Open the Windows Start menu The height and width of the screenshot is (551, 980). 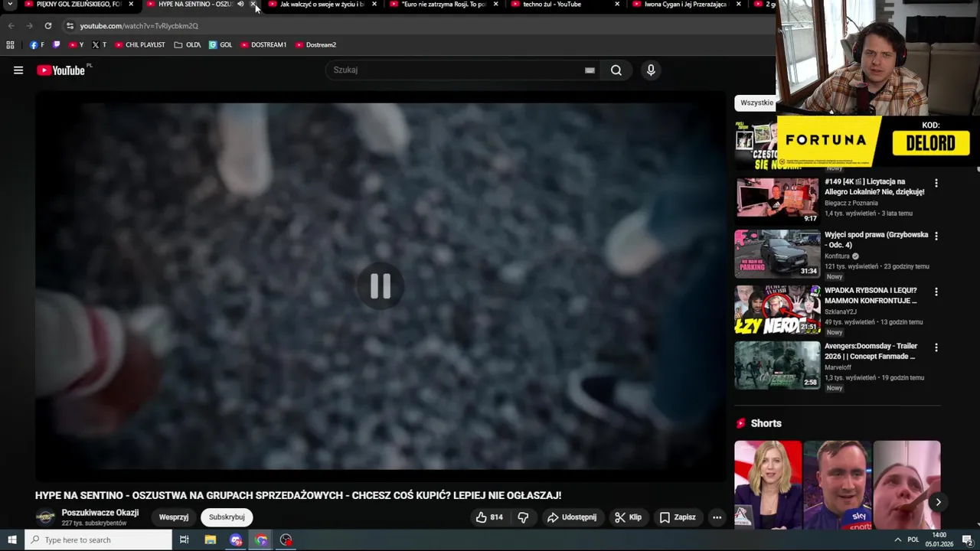coord(11,540)
